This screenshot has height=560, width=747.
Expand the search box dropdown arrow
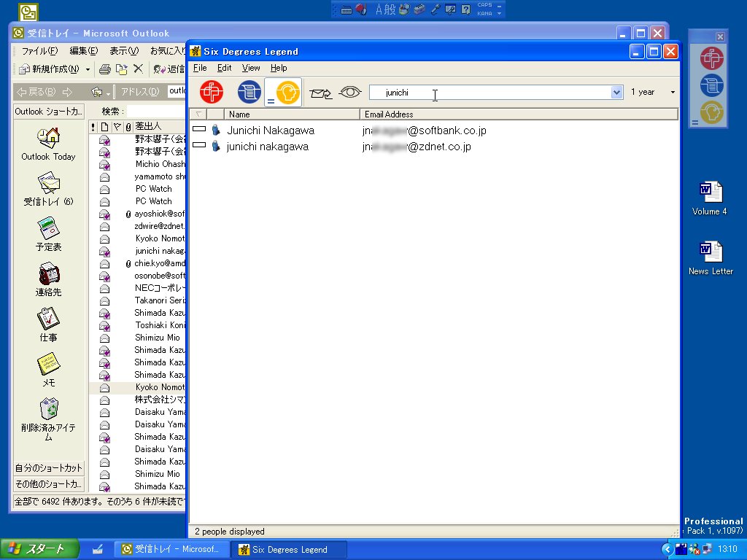616,93
